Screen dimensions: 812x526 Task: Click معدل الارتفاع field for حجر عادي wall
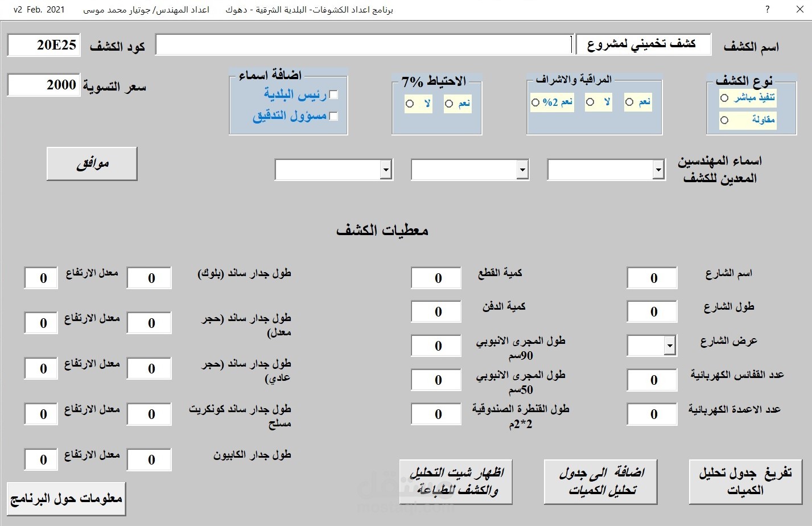(41, 368)
